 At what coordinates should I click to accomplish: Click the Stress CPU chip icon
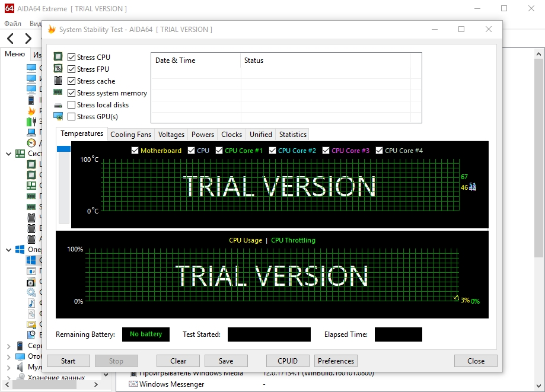[x=58, y=57]
